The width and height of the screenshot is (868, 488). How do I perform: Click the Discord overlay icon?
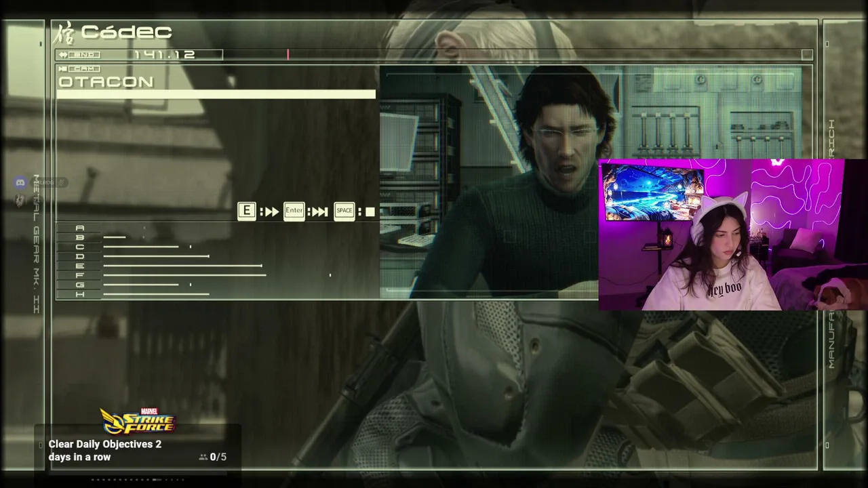point(20,182)
